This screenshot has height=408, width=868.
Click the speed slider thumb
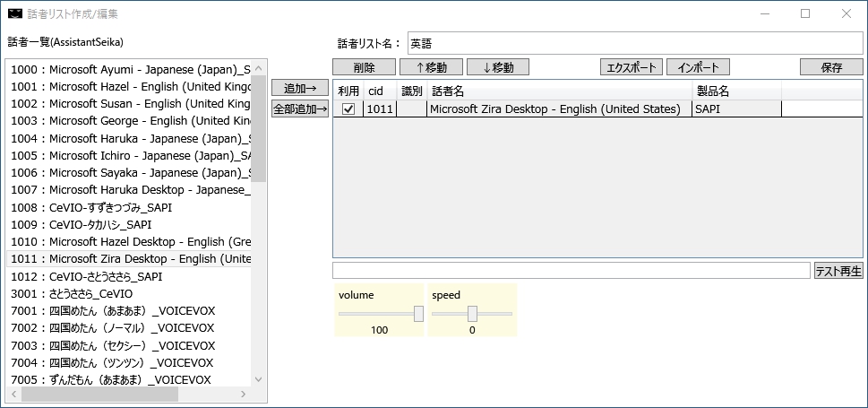[472, 314]
